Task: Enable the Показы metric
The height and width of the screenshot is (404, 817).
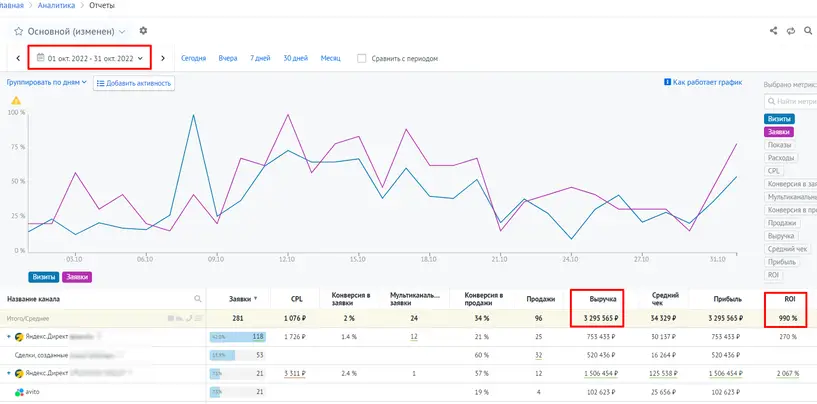Action: click(x=779, y=145)
